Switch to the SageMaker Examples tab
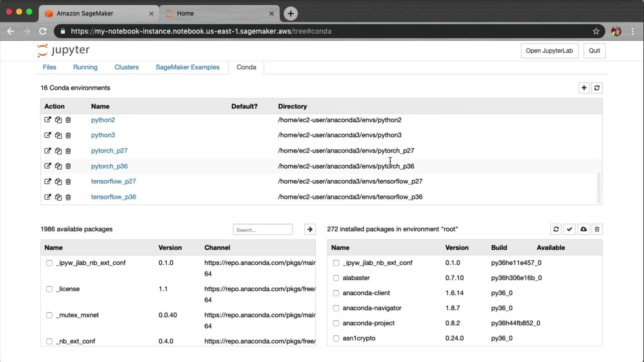Screen dimensions: 644x362 [x=187, y=67]
